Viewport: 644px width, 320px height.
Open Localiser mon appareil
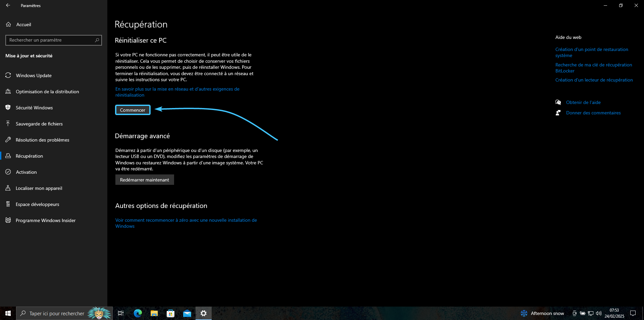point(54,188)
